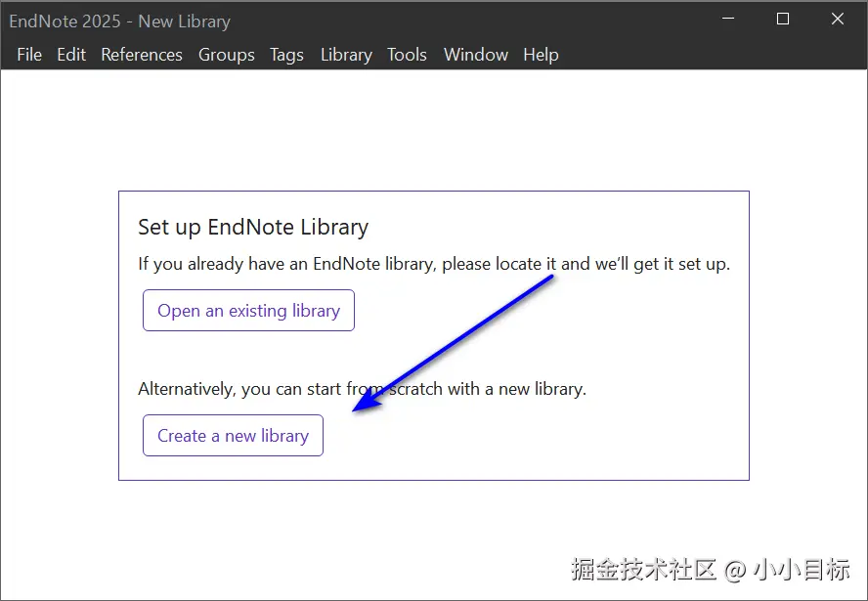Screen dimensions: 868x601
Task: Open the Window menu
Action: click(x=475, y=55)
